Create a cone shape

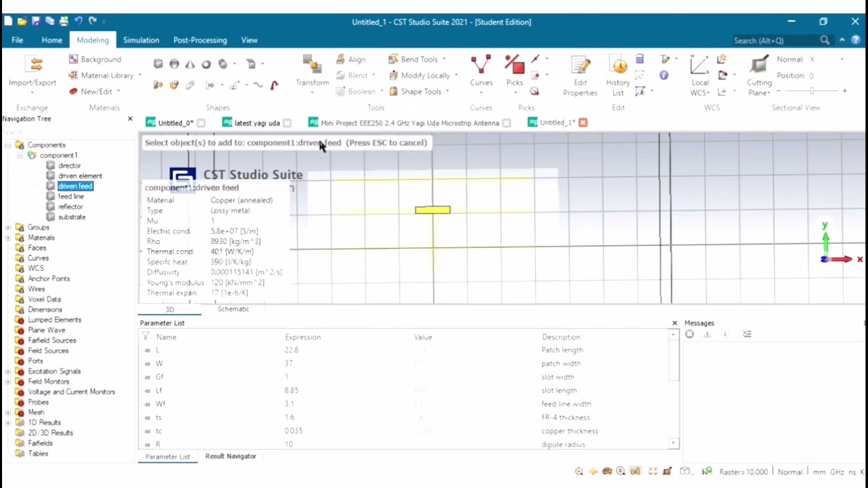pos(190,64)
